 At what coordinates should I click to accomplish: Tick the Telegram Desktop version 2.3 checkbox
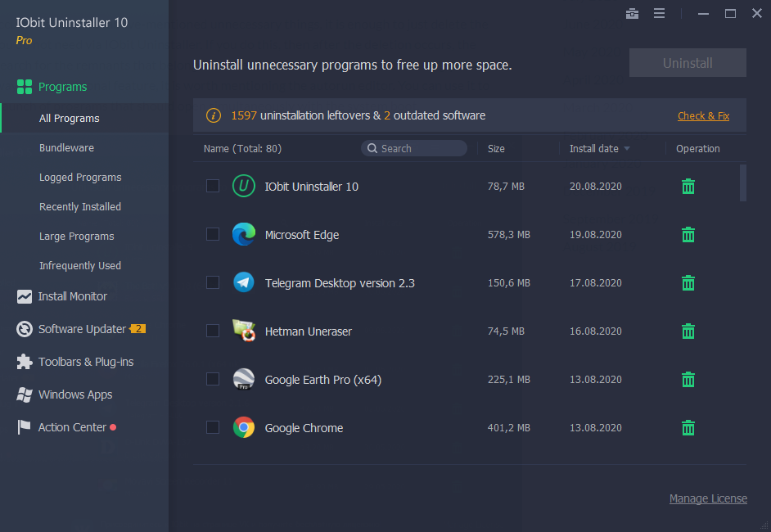[213, 282]
